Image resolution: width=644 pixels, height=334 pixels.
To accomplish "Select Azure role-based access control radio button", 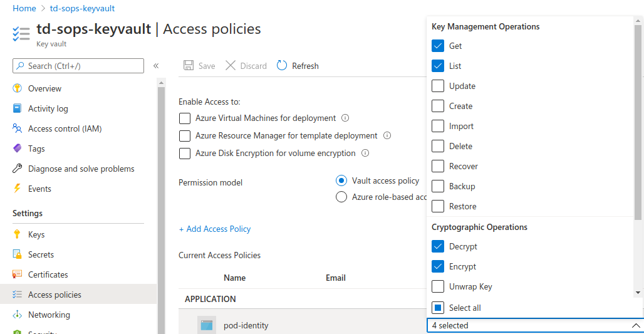I will [341, 197].
